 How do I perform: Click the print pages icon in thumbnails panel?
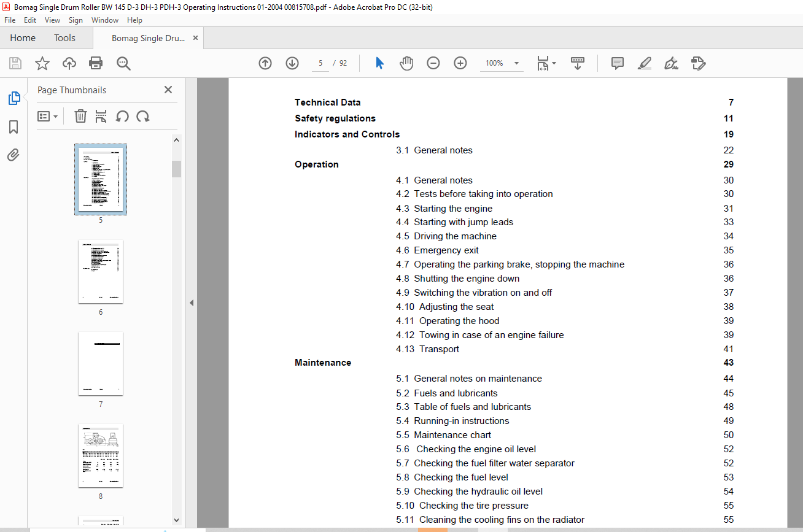[101, 116]
